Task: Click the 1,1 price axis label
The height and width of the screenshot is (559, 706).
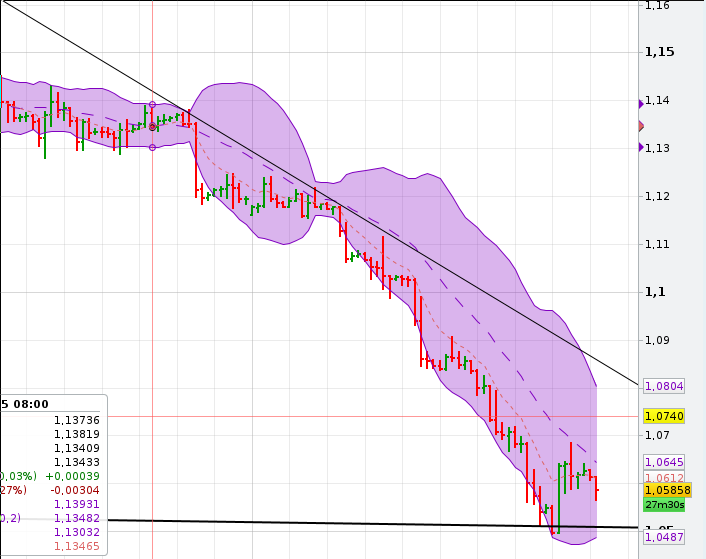Action: coord(655,292)
